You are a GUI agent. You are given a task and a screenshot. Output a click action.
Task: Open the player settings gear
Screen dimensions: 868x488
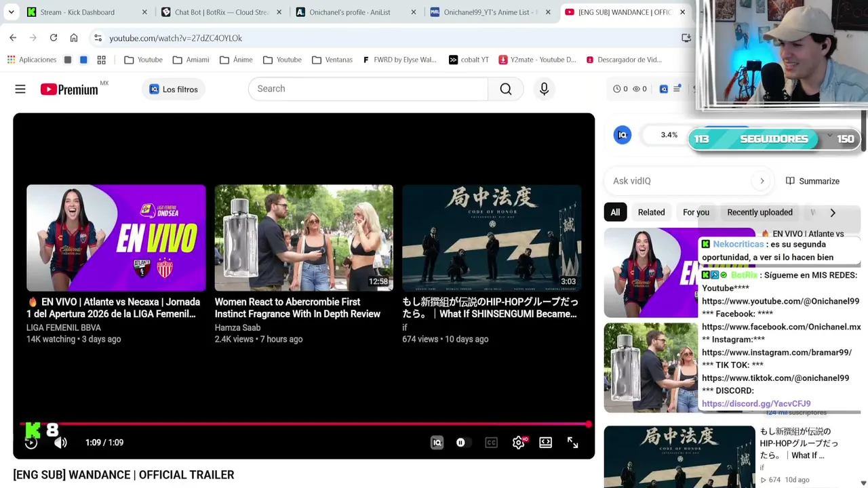point(518,443)
